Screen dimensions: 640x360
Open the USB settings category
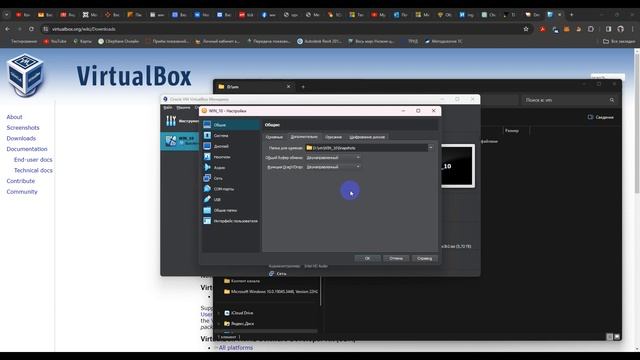pyautogui.click(x=231, y=199)
